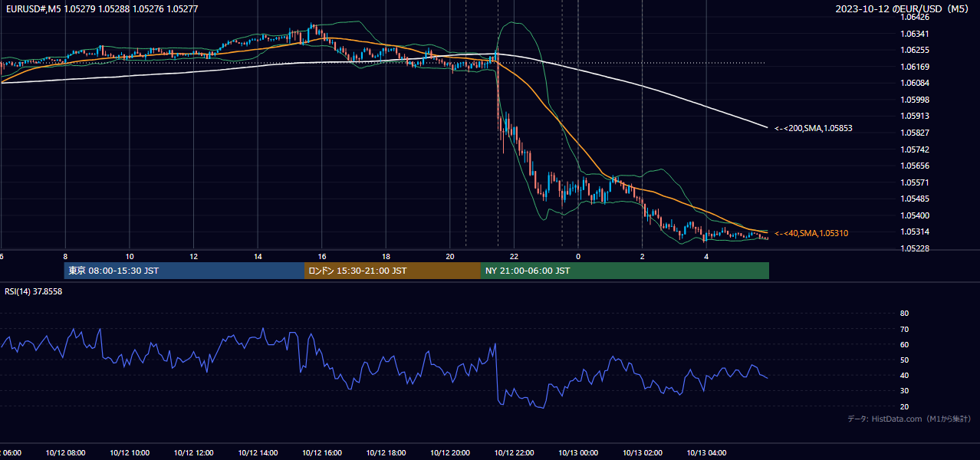Click price axis value 1.06426
The width and height of the screenshot is (980, 460).
click(x=914, y=17)
